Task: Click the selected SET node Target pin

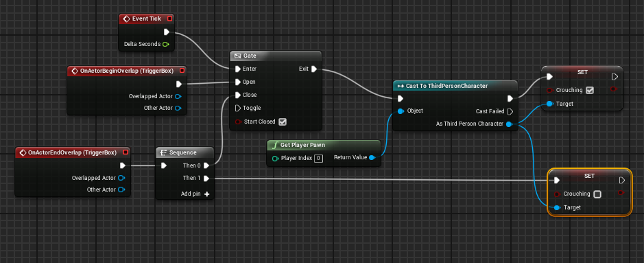Action: point(558,208)
